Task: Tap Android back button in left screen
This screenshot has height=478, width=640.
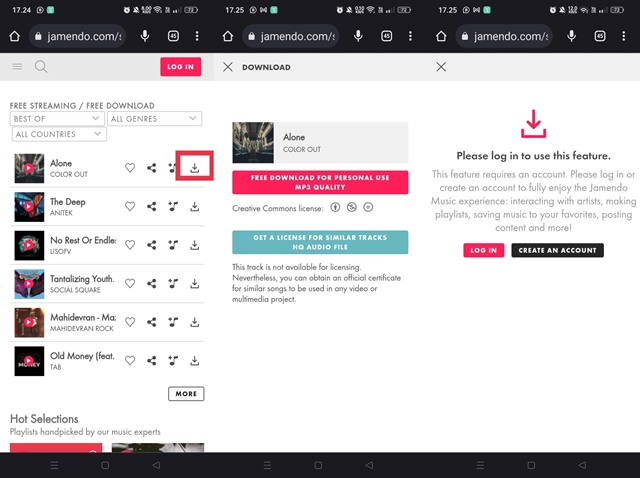Action: click(156, 465)
